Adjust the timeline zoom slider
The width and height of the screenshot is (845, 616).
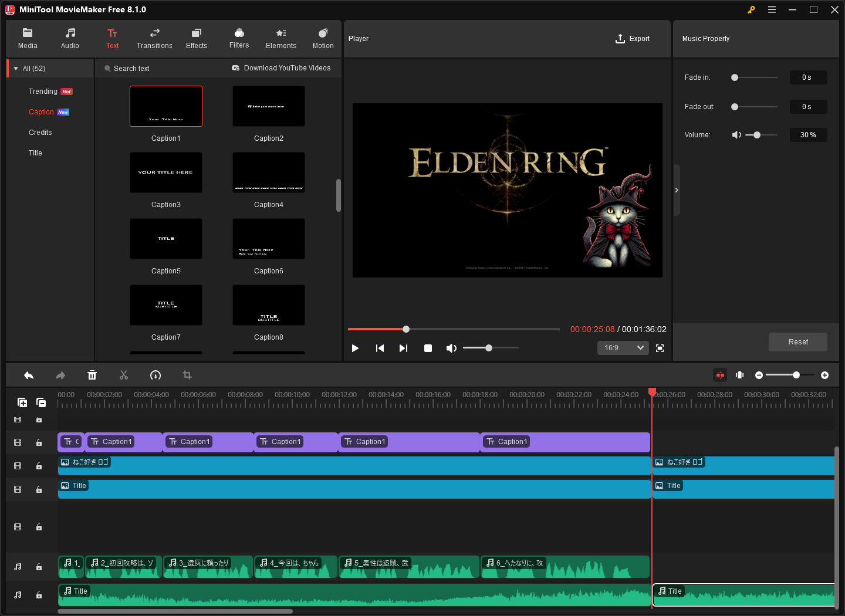pos(790,375)
